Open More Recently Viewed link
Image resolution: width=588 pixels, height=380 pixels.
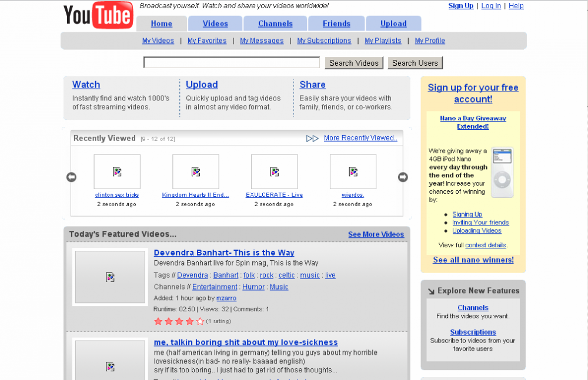pyautogui.click(x=360, y=138)
